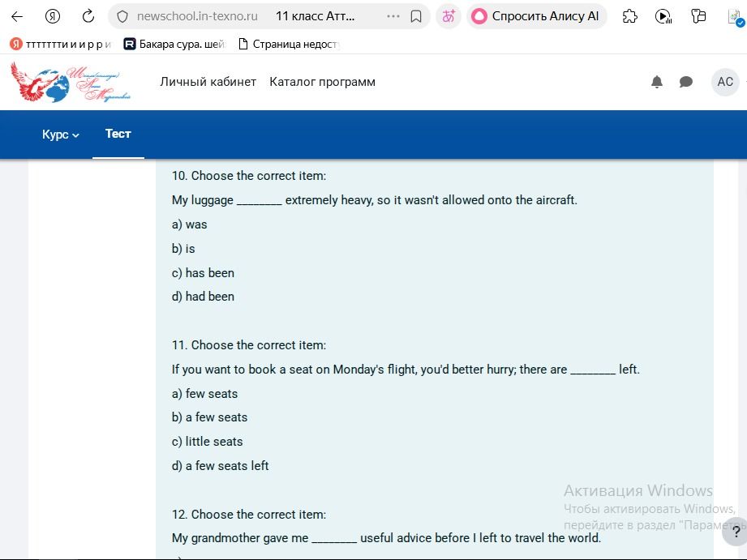Expand the Курс dropdown menu
The height and width of the screenshot is (560, 747).
click(x=61, y=135)
